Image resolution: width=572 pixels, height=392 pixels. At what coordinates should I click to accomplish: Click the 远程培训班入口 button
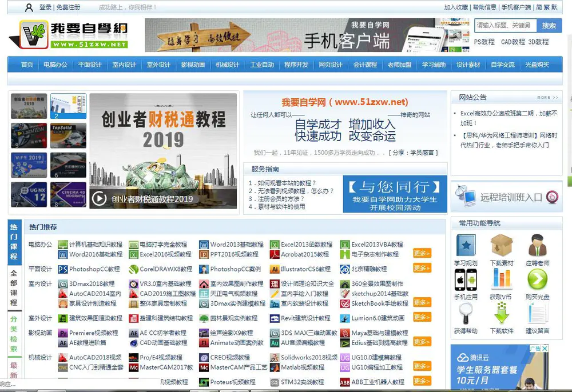507,197
